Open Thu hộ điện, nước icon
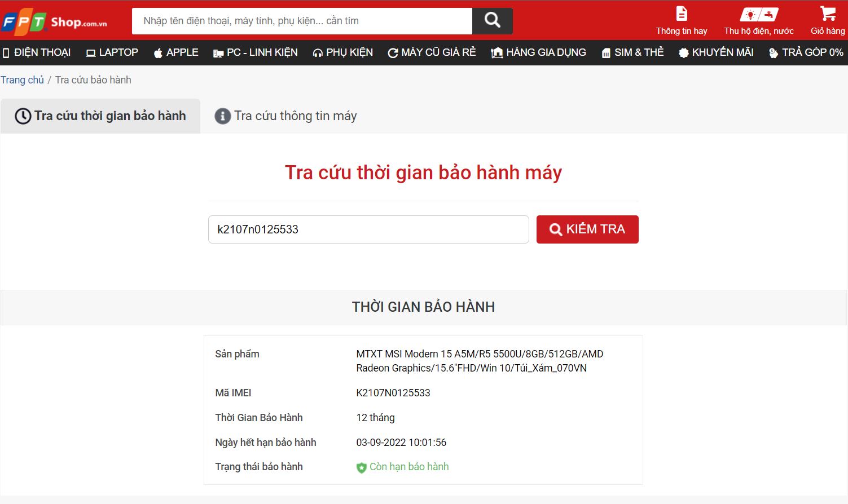The image size is (848, 504). [x=758, y=14]
